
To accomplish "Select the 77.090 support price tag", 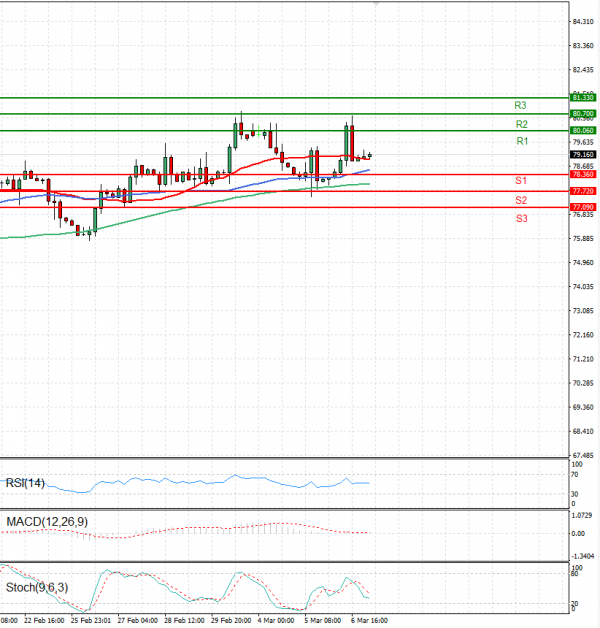I will (583, 207).
